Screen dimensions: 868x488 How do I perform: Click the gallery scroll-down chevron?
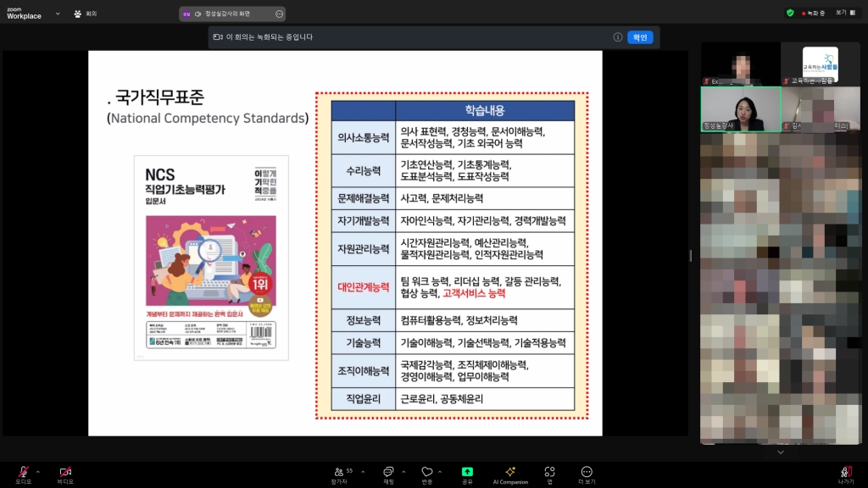click(x=781, y=452)
